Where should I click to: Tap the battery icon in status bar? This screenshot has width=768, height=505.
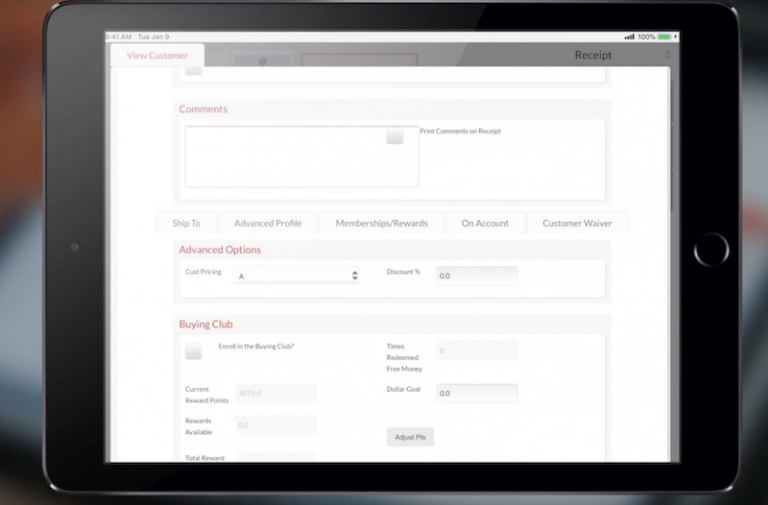pyautogui.click(x=664, y=37)
